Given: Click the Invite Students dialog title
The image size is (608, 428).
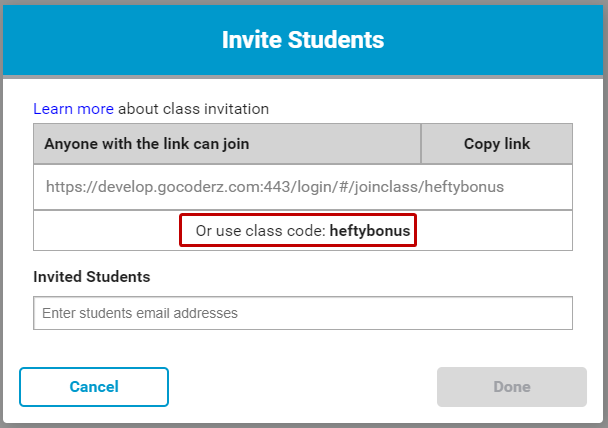Looking at the screenshot, I should (303, 40).
